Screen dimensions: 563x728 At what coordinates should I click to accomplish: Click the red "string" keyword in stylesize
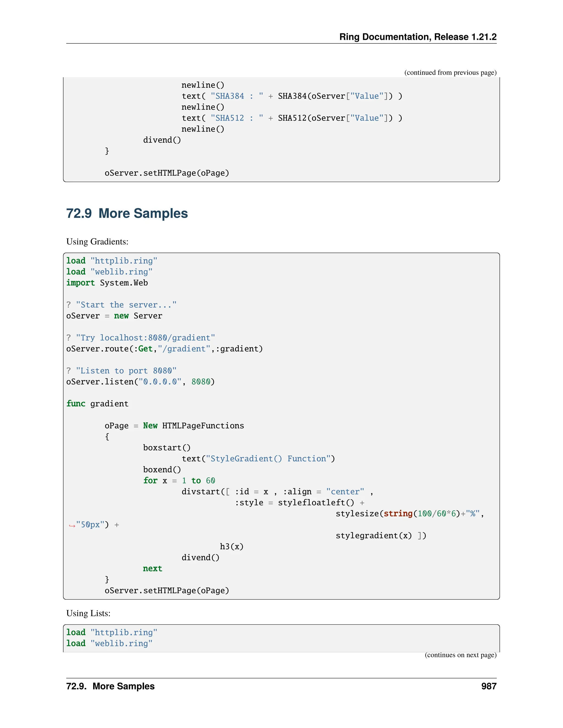[x=398, y=514]
